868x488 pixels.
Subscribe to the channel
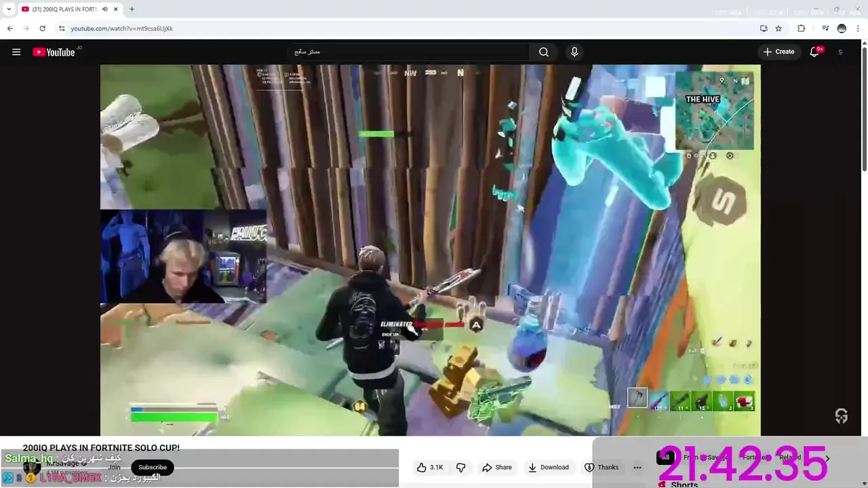tap(153, 467)
